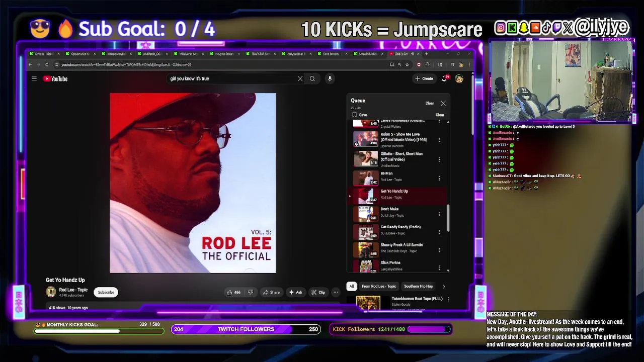The width and height of the screenshot is (644, 362).
Task: Open more options for Gillette - Short, Short Man
Action: click(439, 159)
